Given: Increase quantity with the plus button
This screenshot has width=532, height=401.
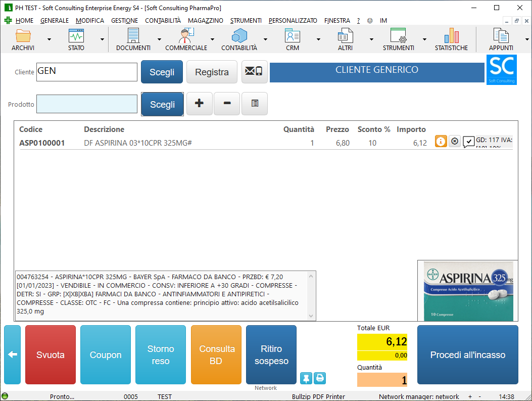Looking at the screenshot, I should click(200, 104).
